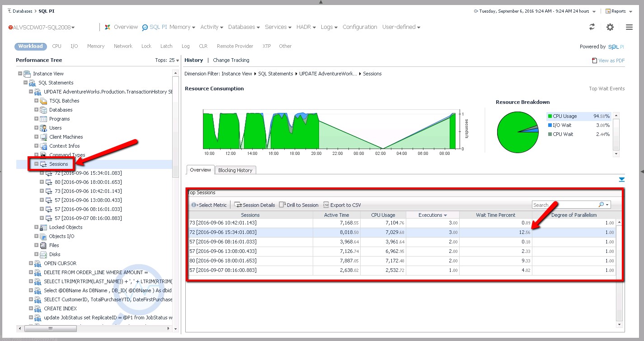Click the Disks tree node icon
The width and height of the screenshot is (644, 341).
click(43, 254)
